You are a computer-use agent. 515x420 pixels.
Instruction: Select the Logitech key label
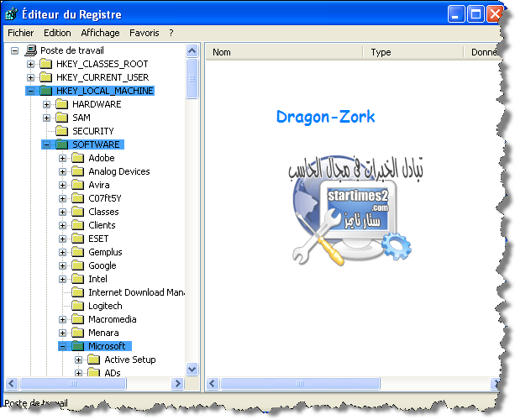click(105, 306)
